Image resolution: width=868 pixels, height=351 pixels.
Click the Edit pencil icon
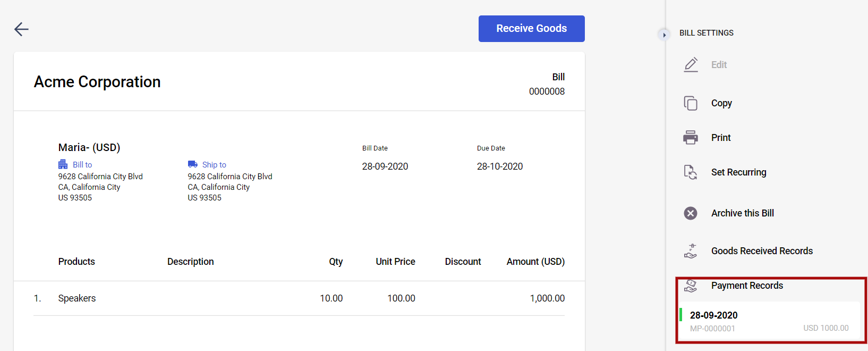pos(691,65)
